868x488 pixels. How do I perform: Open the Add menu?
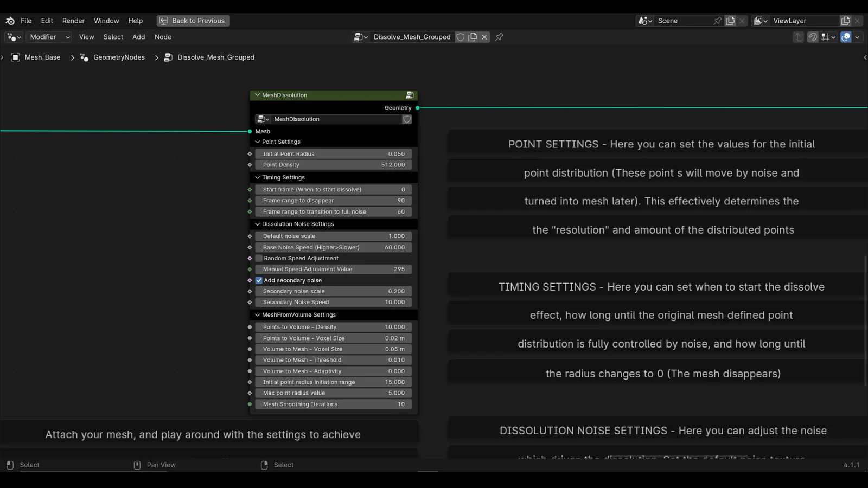138,37
